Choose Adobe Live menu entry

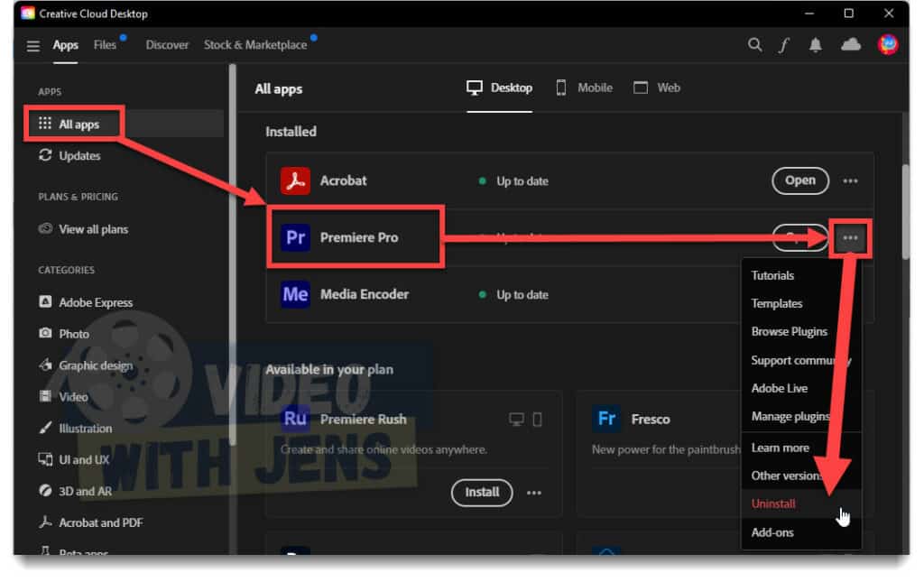[x=779, y=388]
